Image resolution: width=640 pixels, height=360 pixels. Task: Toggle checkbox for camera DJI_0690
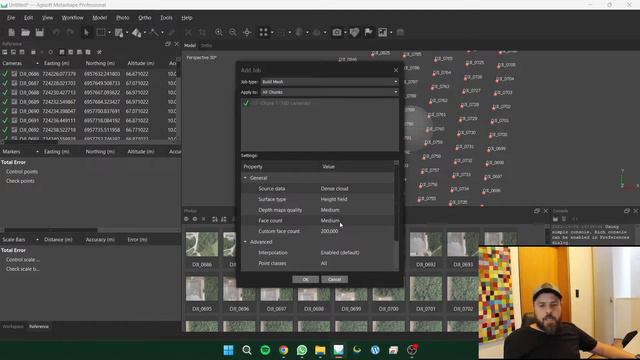click(5, 111)
